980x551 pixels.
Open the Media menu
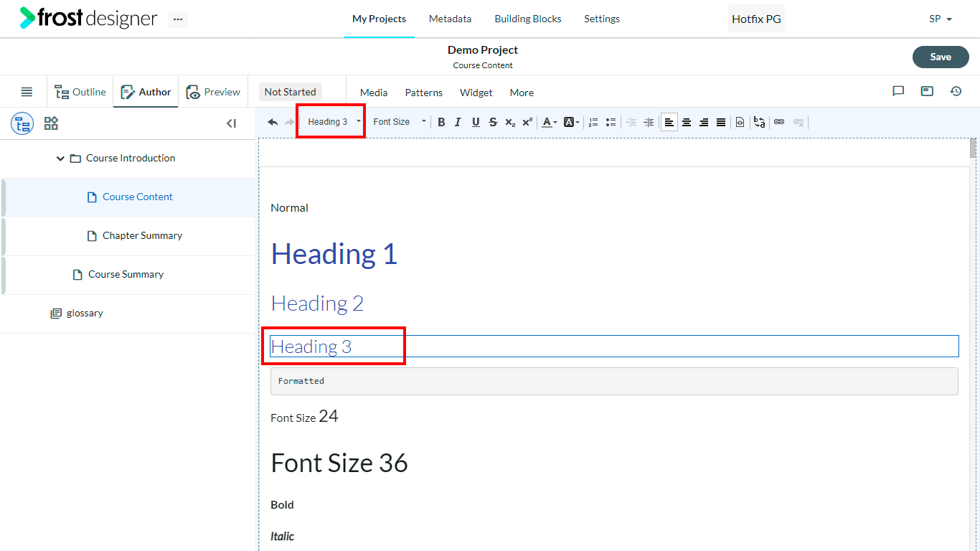pyautogui.click(x=374, y=93)
